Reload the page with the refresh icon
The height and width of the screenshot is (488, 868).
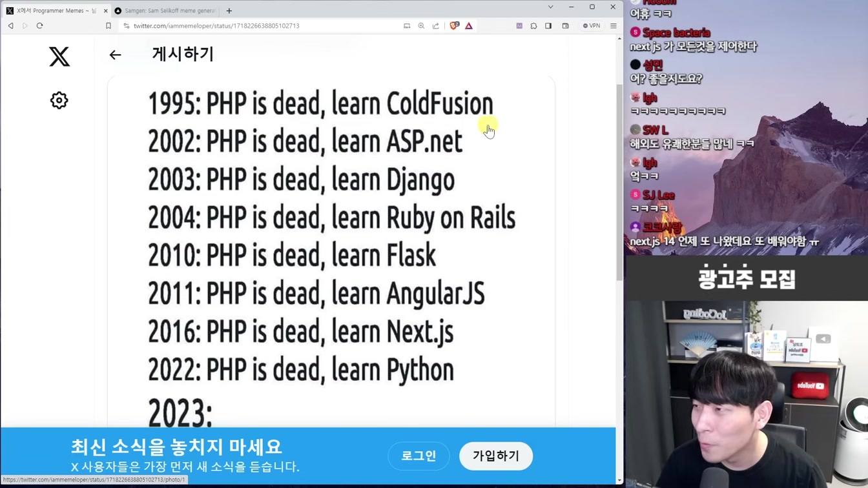pos(39,26)
